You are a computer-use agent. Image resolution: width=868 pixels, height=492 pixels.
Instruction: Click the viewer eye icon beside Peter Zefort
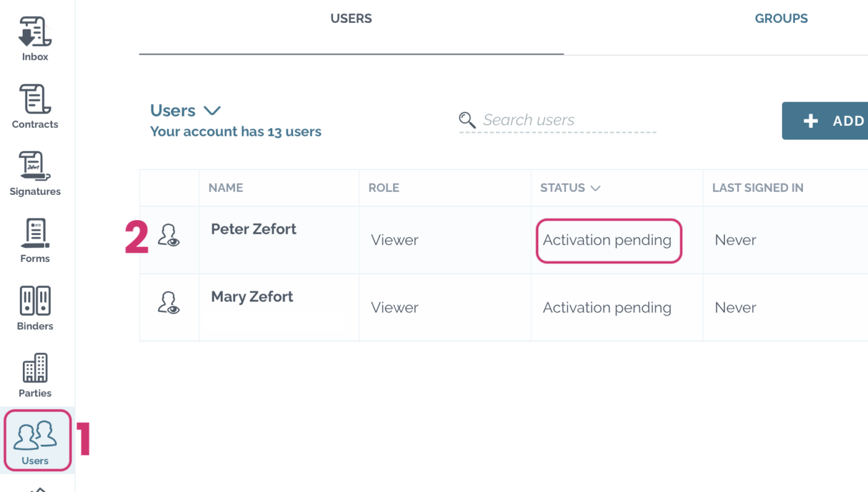coord(169,235)
